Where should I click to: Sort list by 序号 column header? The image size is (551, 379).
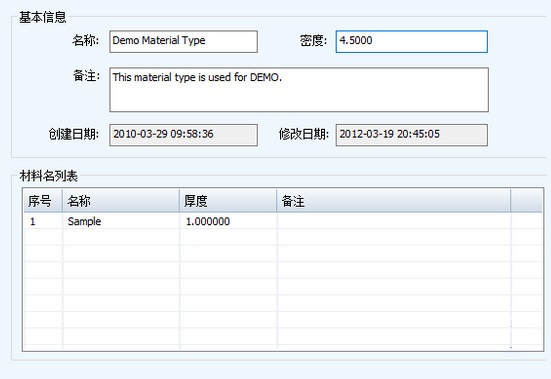pos(43,201)
